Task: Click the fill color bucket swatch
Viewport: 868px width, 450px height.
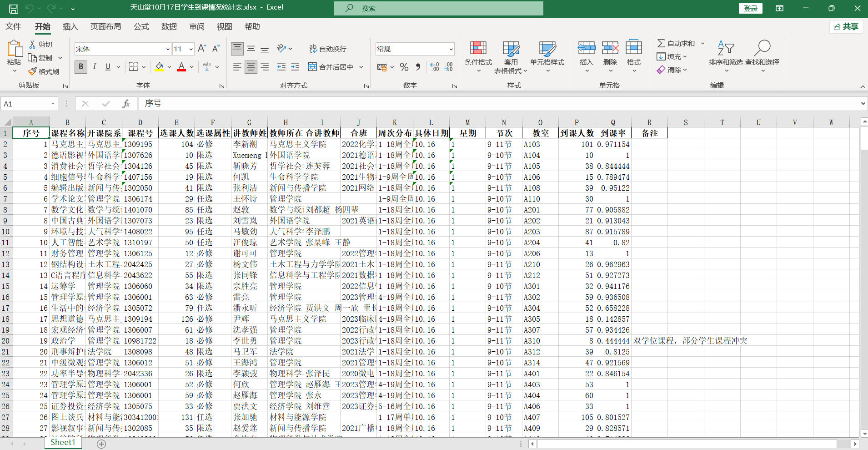Action: pyautogui.click(x=159, y=67)
